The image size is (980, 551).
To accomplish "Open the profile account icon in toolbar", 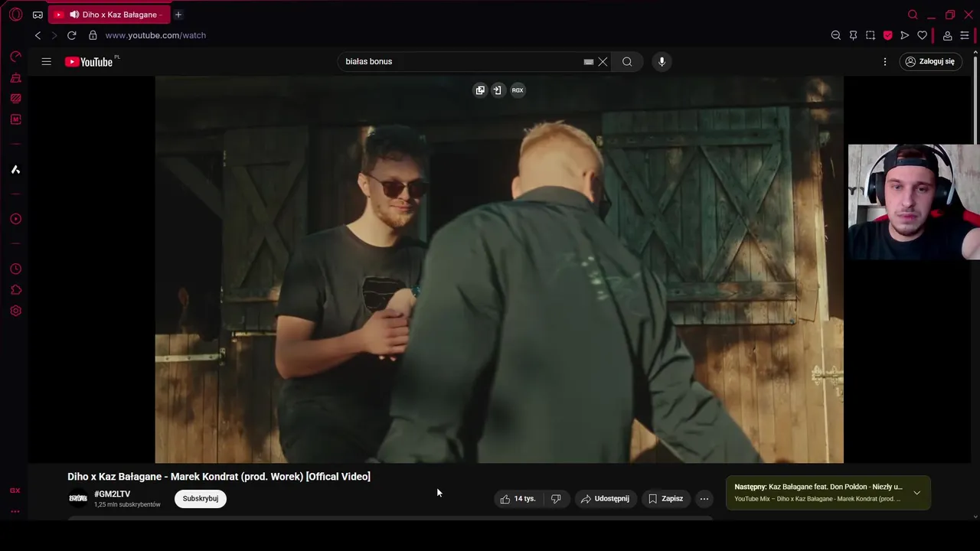I will coord(947,35).
